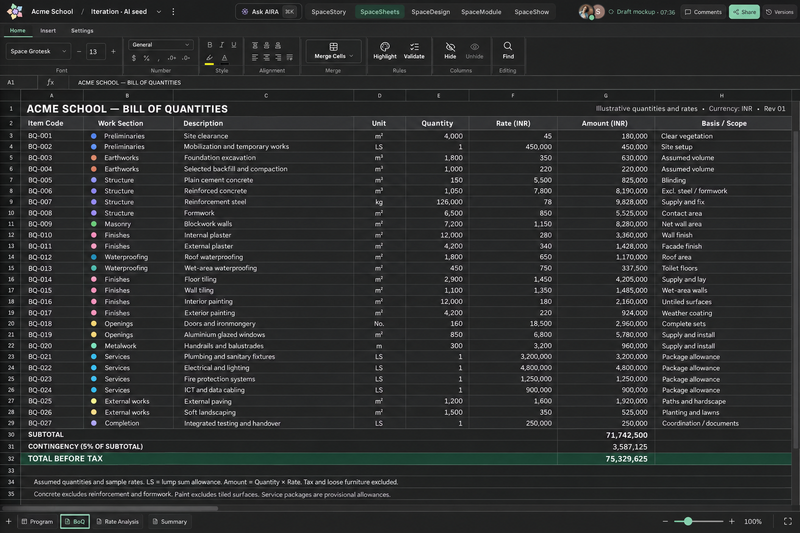Click the app logo icon
This screenshot has width=800, height=533.
point(15,11)
